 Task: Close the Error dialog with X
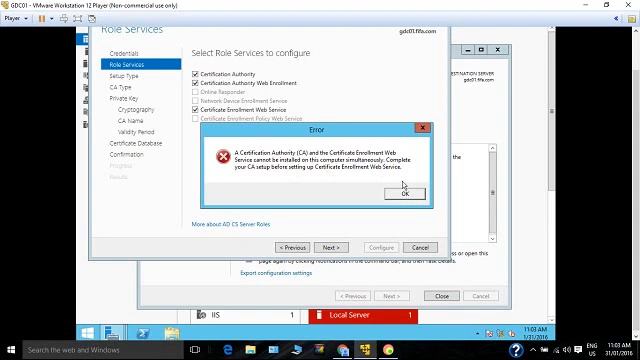click(422, 128)
